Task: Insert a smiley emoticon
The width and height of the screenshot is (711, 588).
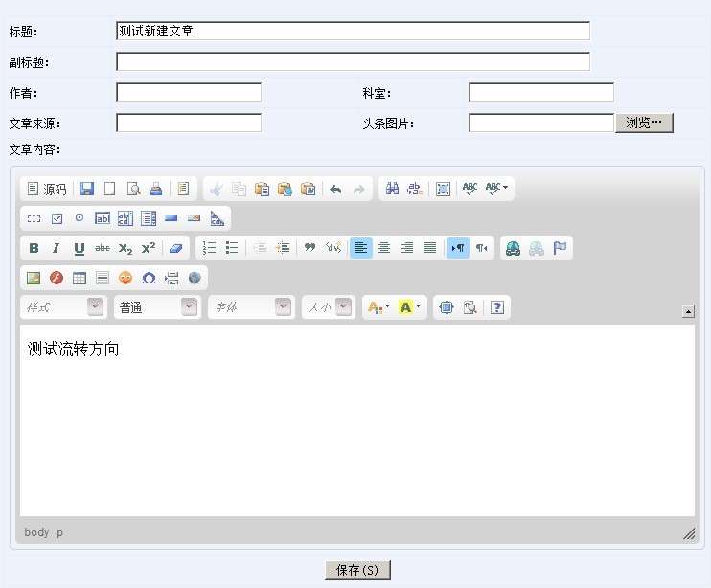Action: click(126, 278)
